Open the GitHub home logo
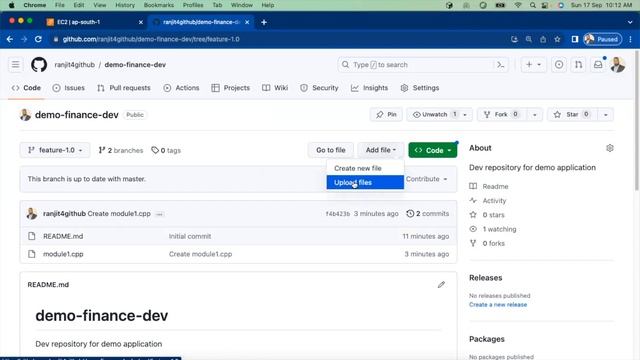This screenshot has width=640, height=360. pyautogui.click(x=39, y=64)
